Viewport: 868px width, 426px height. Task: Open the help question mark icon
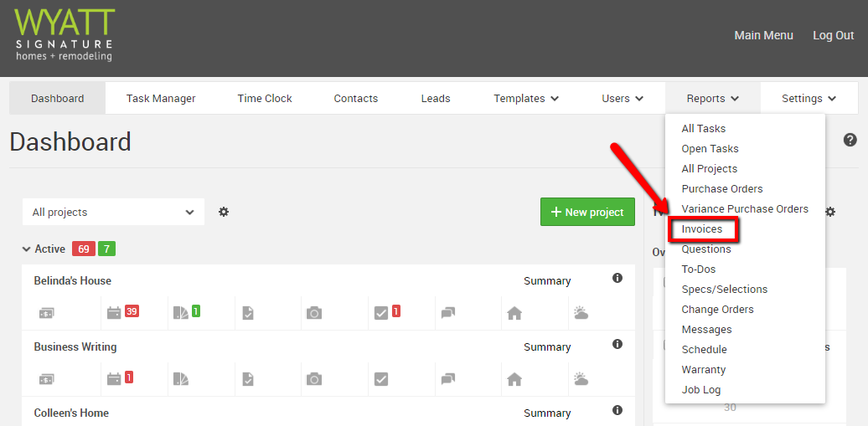(850, 140)
